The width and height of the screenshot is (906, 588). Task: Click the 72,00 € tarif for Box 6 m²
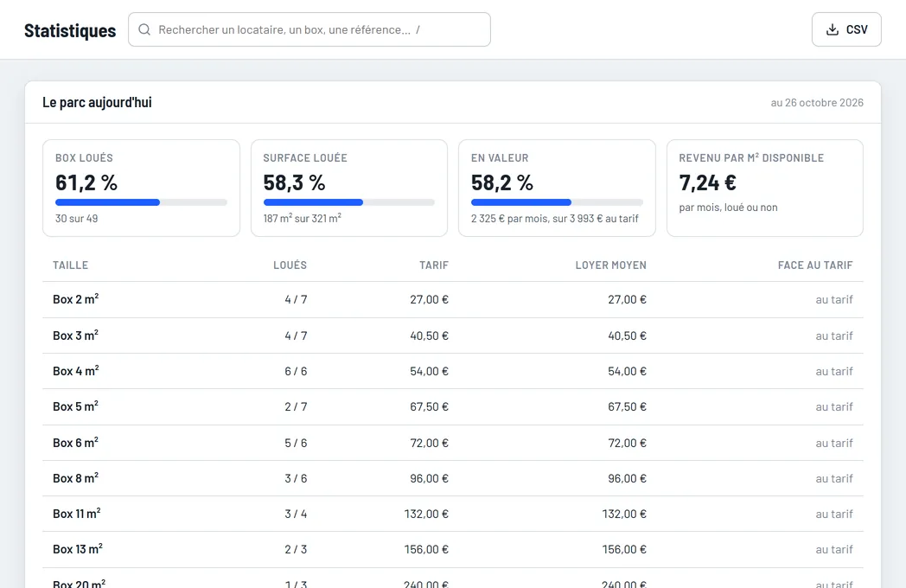tap(430, 443)
